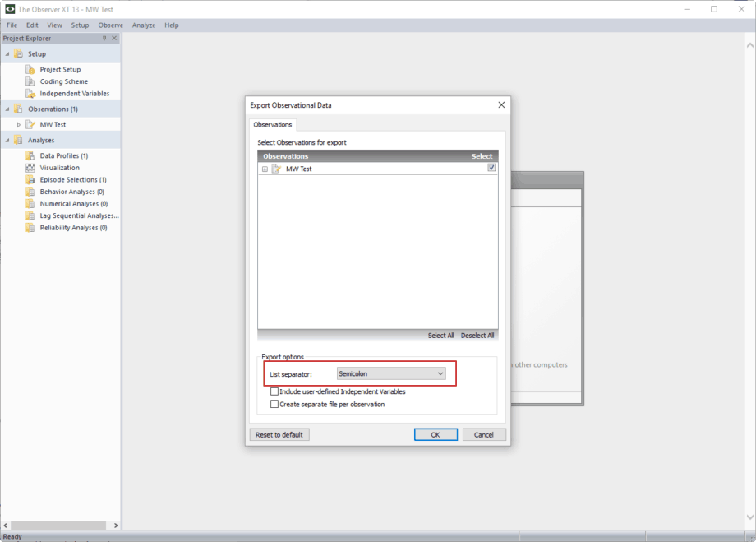Click the Project Setup icon in explorer

click(30, 69)
